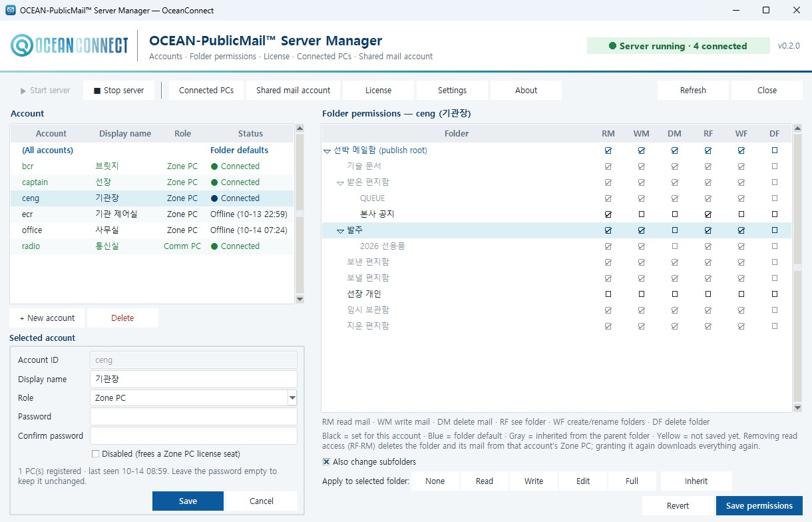Click the Server running status indicator

[678, 47]
